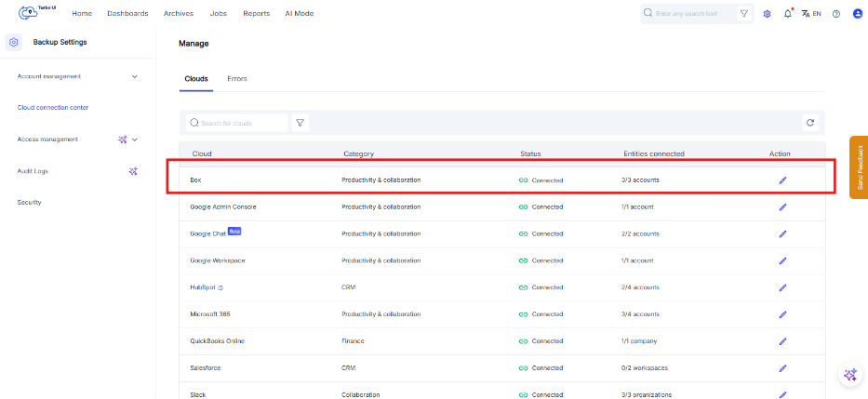The image size is (868, 399).
Task: Focus the Search for clouds field
Action: [237, 123]
